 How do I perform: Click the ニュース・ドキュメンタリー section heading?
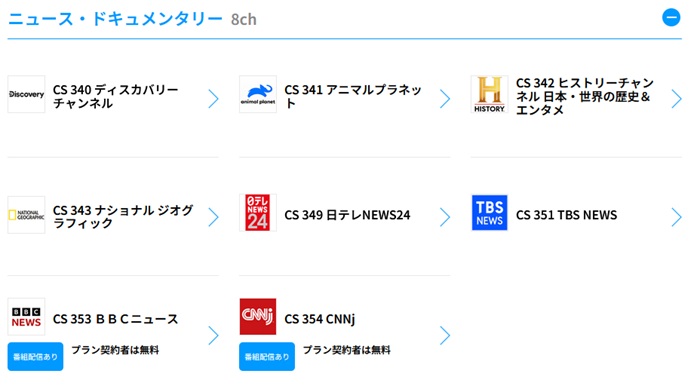click(x=115, y=19)
